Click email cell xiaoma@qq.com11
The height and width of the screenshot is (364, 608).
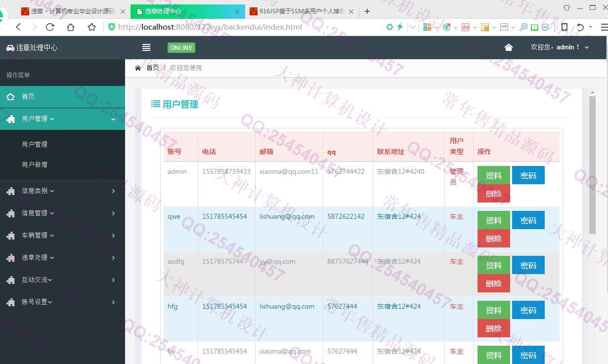289,171
